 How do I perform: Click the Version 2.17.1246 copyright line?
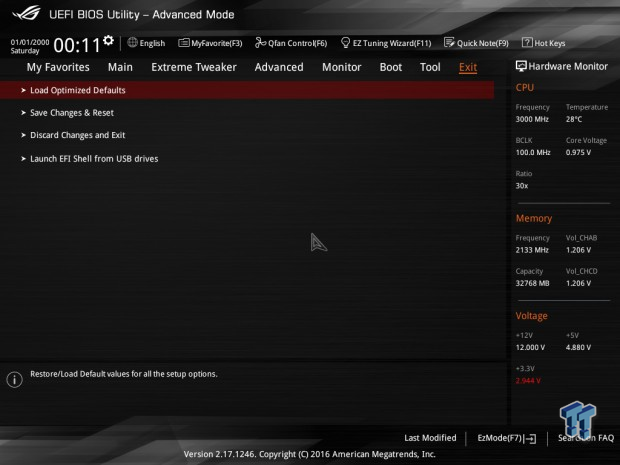click(310, 454)
